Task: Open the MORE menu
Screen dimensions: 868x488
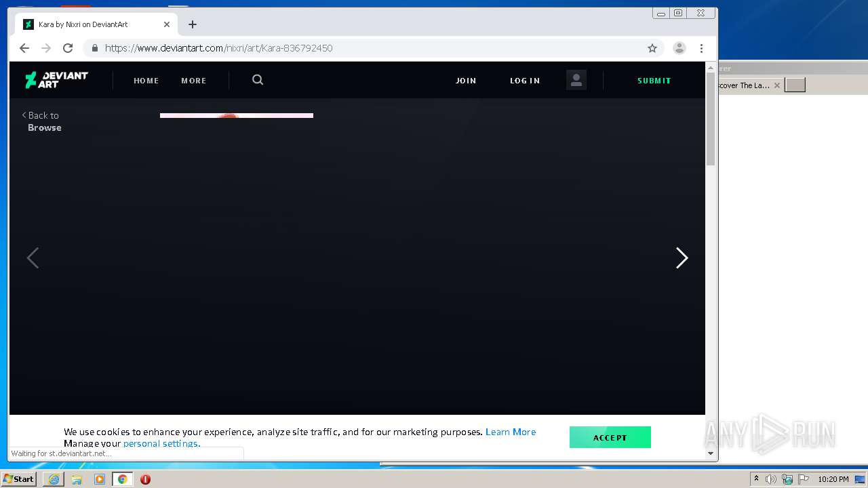Action: tap(194, 81)
